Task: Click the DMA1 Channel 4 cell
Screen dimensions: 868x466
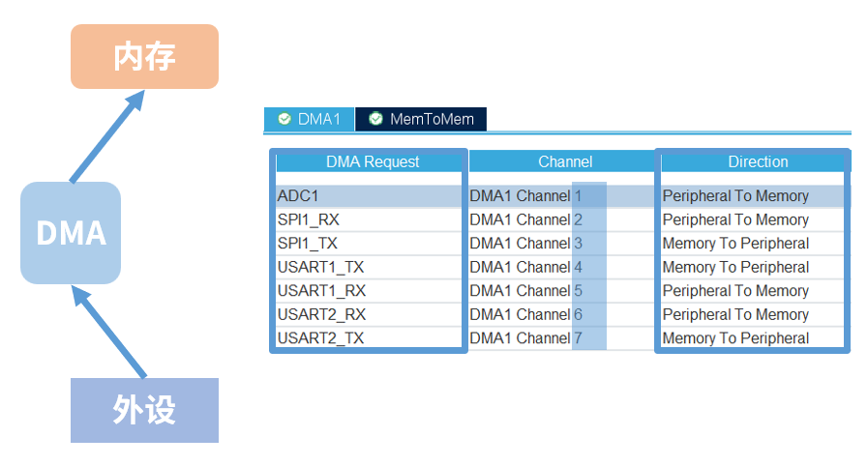Action: point(562,267)
